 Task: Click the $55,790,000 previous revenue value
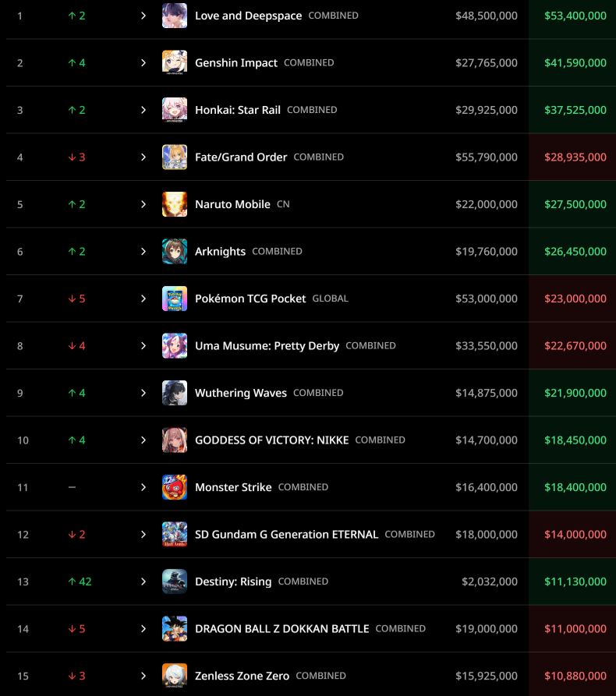(487, 157)
